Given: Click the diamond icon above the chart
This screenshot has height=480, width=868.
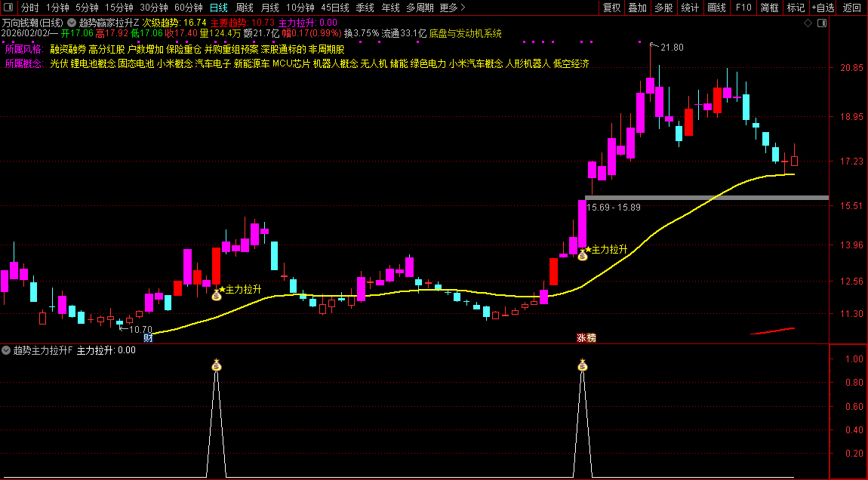Looking at the screenshot, I should pos(808,23).
